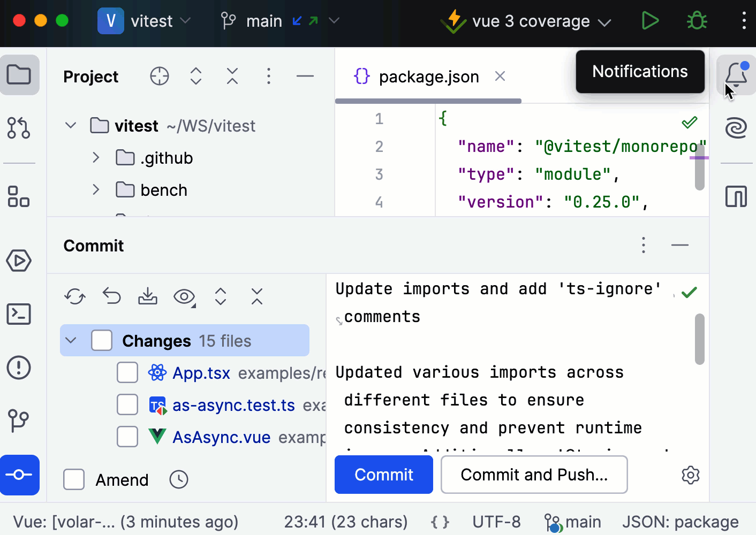Open the Terminal tool window
The image size is (756, 535).
(x=19, y=314)
